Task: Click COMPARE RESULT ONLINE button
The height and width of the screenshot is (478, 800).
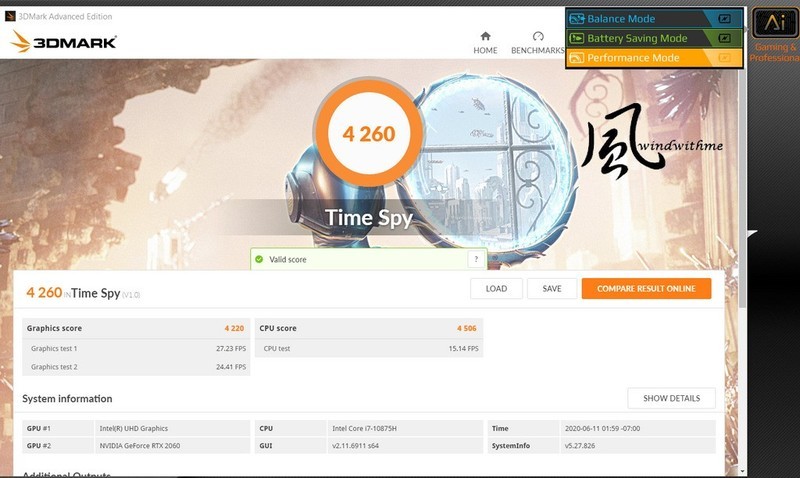Action: [x=646, y=289]
